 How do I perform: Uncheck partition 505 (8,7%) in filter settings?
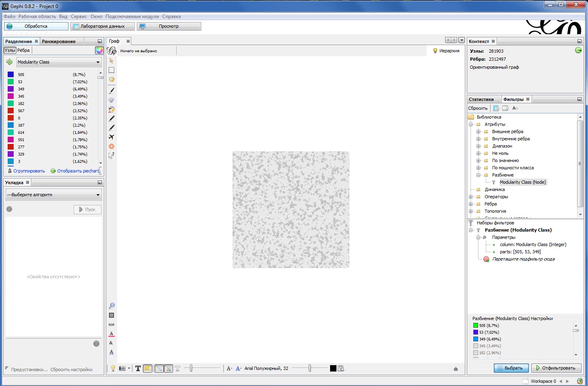[476, 326]
